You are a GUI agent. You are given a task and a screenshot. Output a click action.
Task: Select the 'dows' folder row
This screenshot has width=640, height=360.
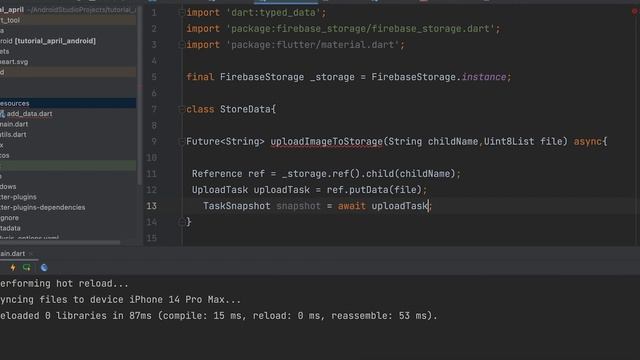8,187
